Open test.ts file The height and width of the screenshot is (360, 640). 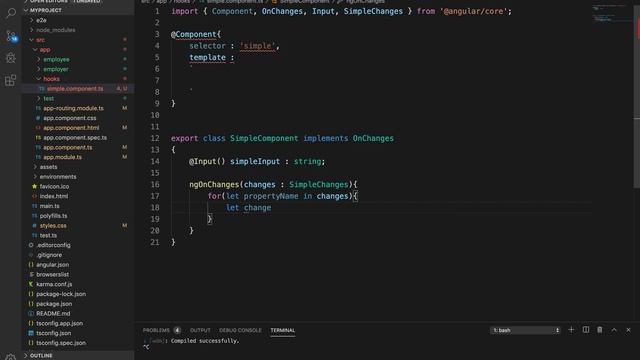pos(48,236)
